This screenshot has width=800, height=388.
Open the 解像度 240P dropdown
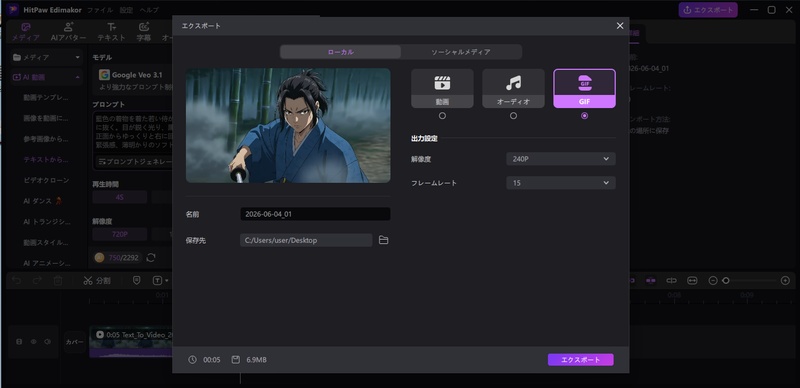click(x=561, y=159)
